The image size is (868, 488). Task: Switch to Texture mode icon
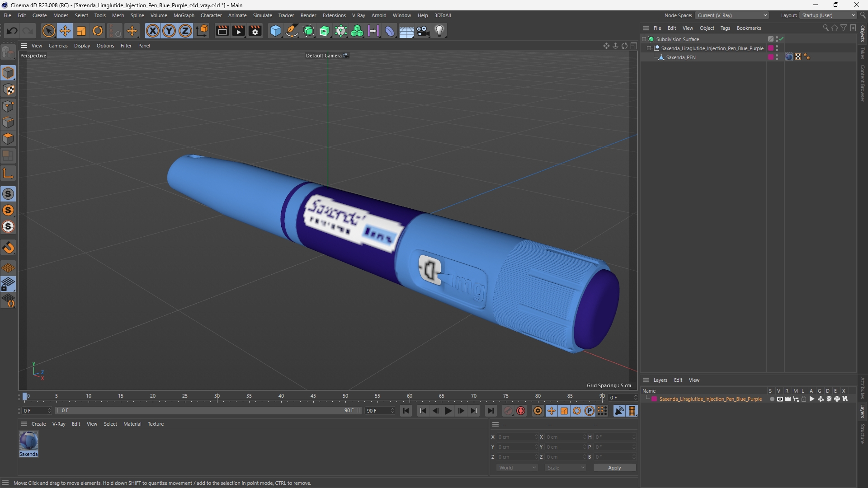tap(8, 89)
